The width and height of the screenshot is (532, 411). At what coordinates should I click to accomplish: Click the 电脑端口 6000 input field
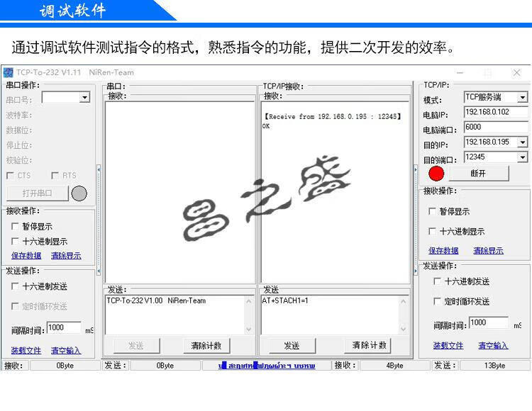(x=495, y=128)
